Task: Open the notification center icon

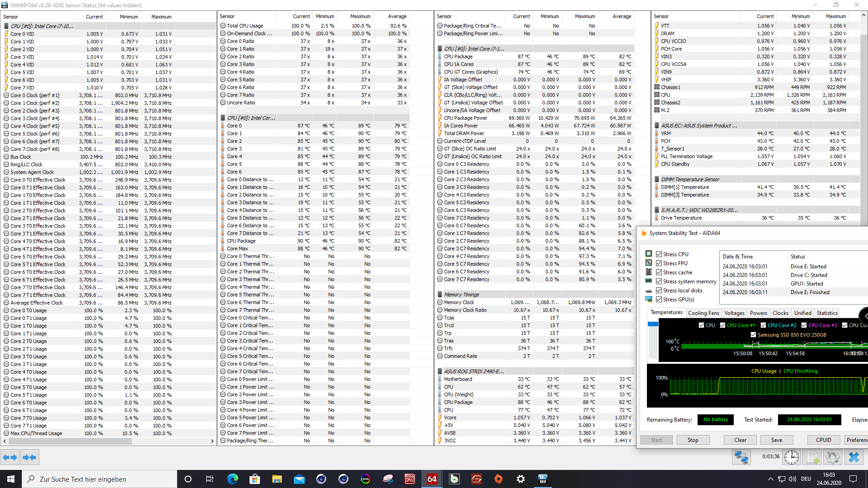Action: pyautogui.click(x=853, y=479)
